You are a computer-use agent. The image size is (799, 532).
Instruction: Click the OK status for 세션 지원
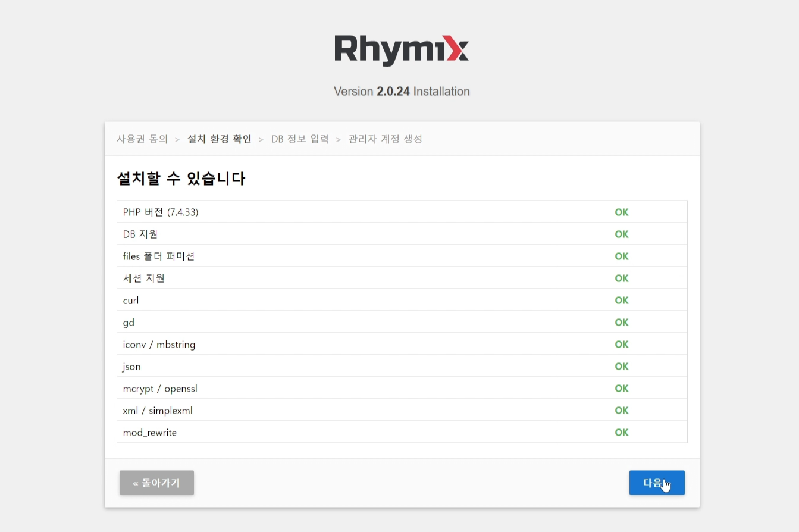click(622, 278)
